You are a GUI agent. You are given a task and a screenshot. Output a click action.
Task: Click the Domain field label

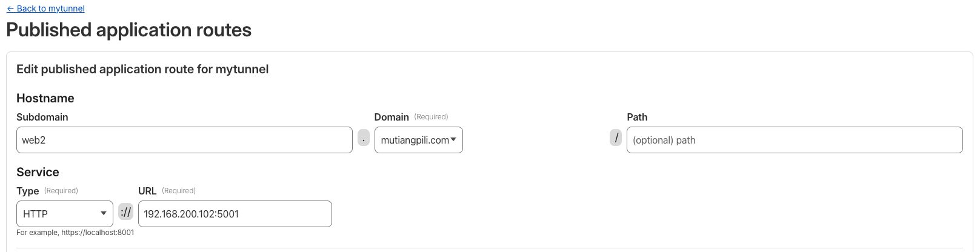392,117
